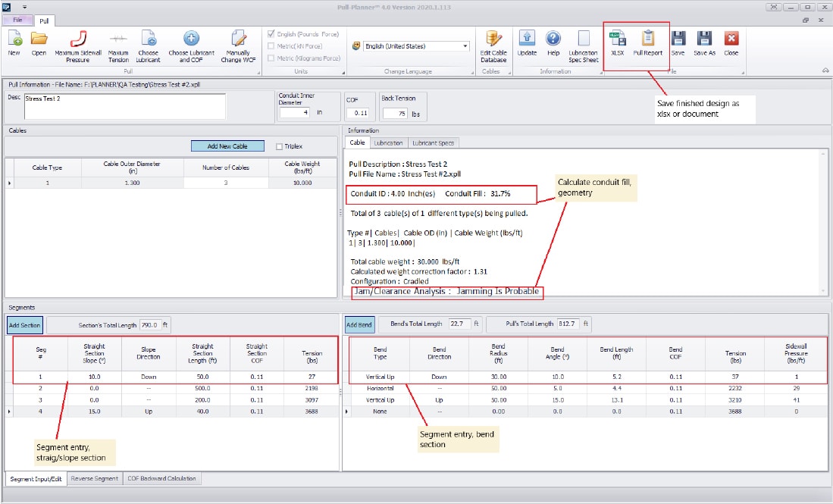
Task: Click the Save As icon
Action: click(704, 42)
